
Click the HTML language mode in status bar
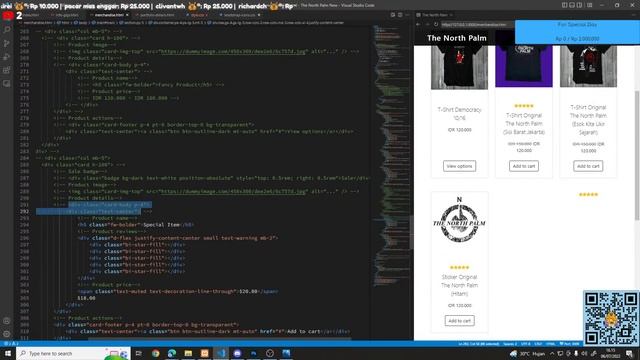(x=551, y=344)
